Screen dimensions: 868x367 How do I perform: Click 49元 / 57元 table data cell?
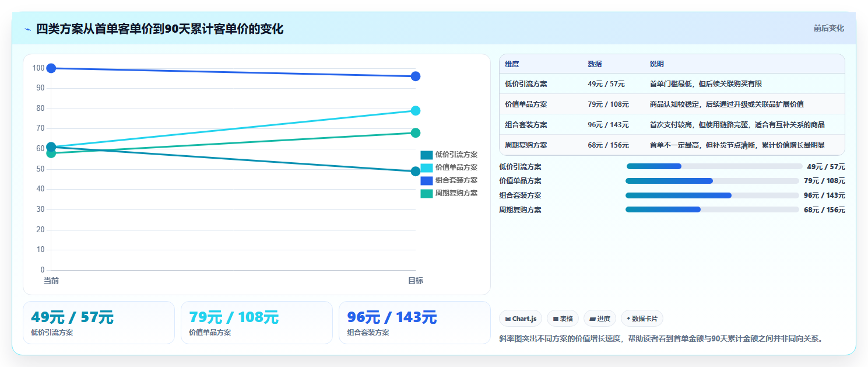pos(606,84)
